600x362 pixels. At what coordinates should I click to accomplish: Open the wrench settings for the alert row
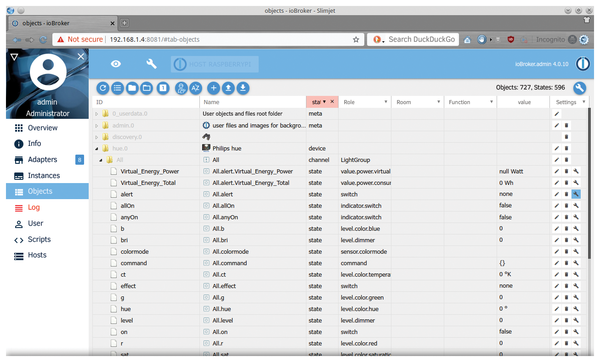click(576, 194)
